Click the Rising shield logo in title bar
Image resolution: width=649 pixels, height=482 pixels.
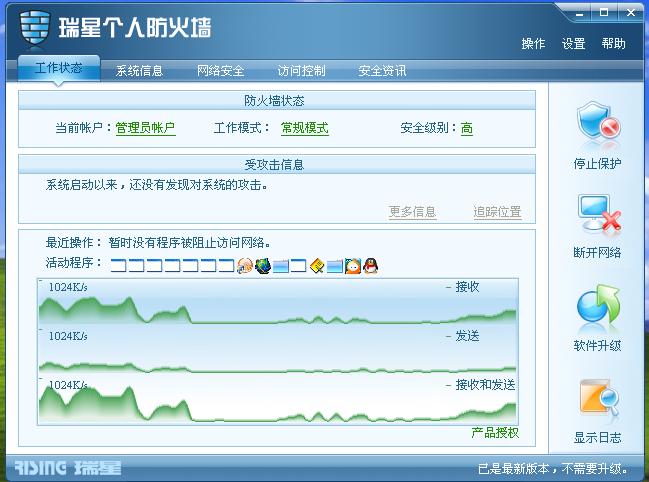pos(35,27)
